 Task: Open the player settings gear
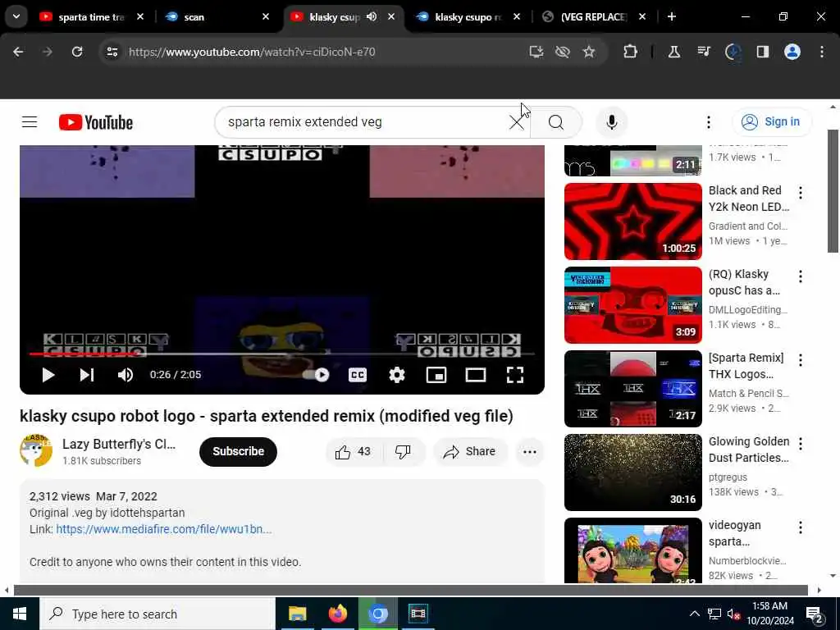click(396, 374)
